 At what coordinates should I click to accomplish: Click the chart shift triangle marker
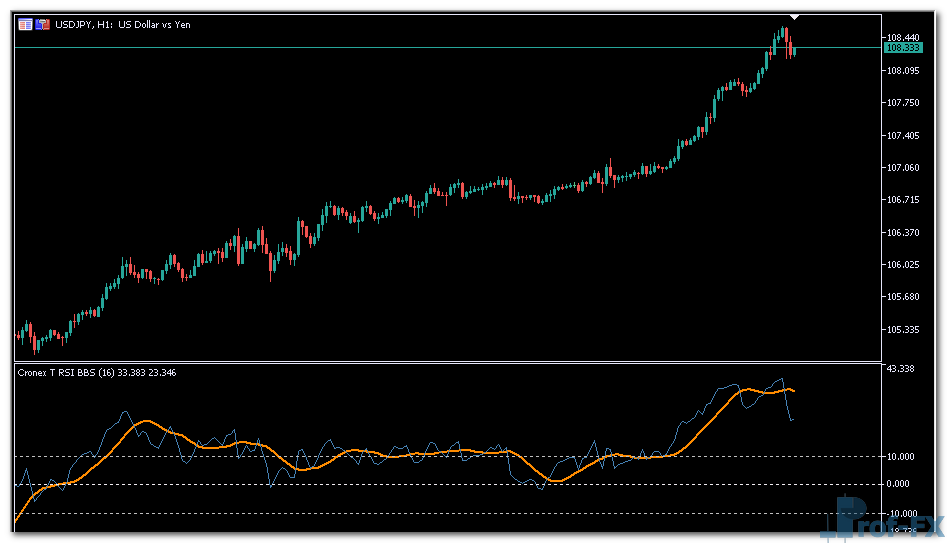(794, 17)
